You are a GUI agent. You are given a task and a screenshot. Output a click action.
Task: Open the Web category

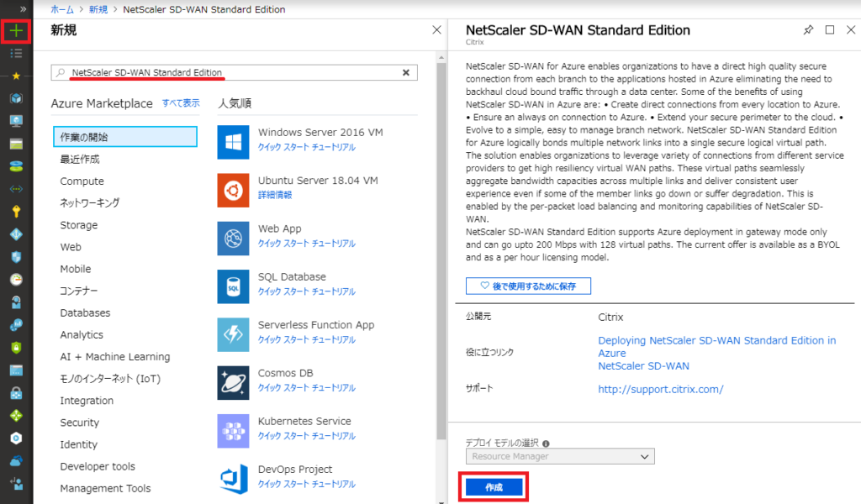click(71, 247)
